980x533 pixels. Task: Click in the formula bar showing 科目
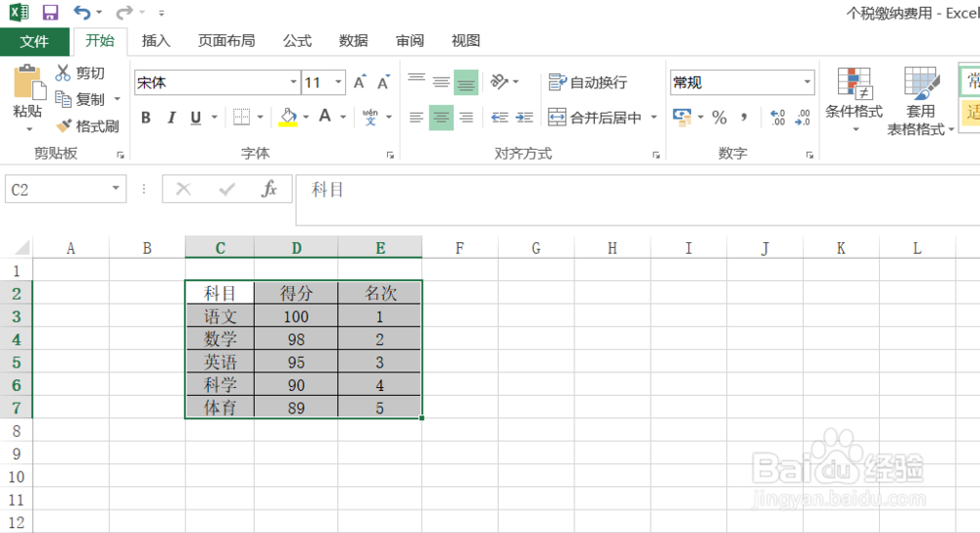(638, 200)
